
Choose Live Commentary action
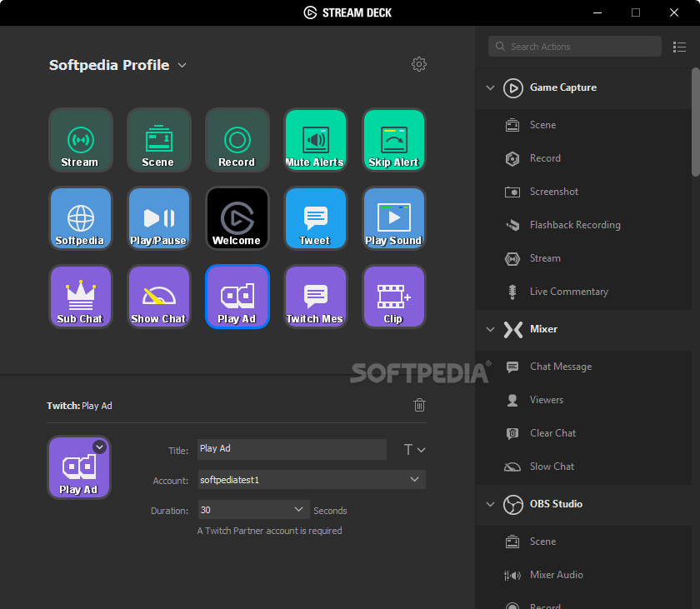(x=584, y=292)
